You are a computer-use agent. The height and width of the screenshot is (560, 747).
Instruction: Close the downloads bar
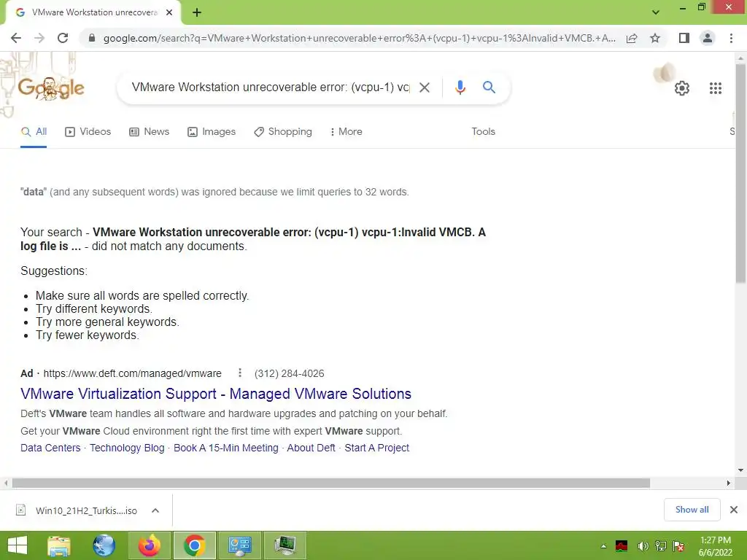[x=734, y=510]
